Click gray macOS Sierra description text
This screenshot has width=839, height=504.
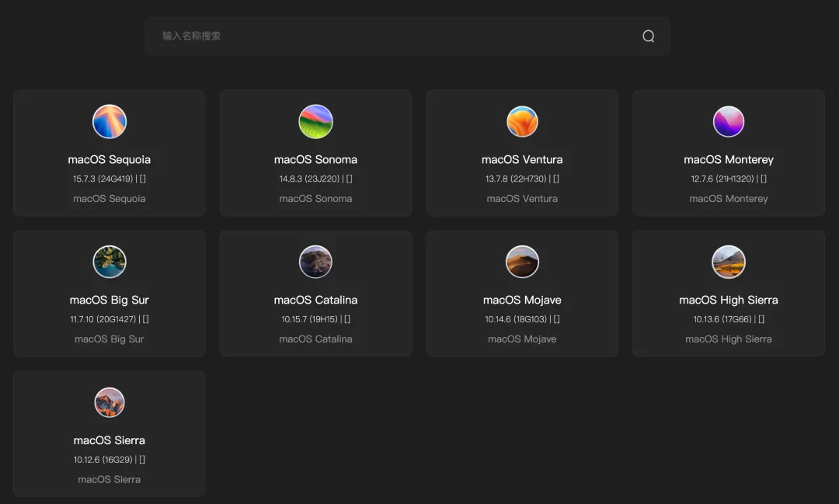(x=110, y=479)
